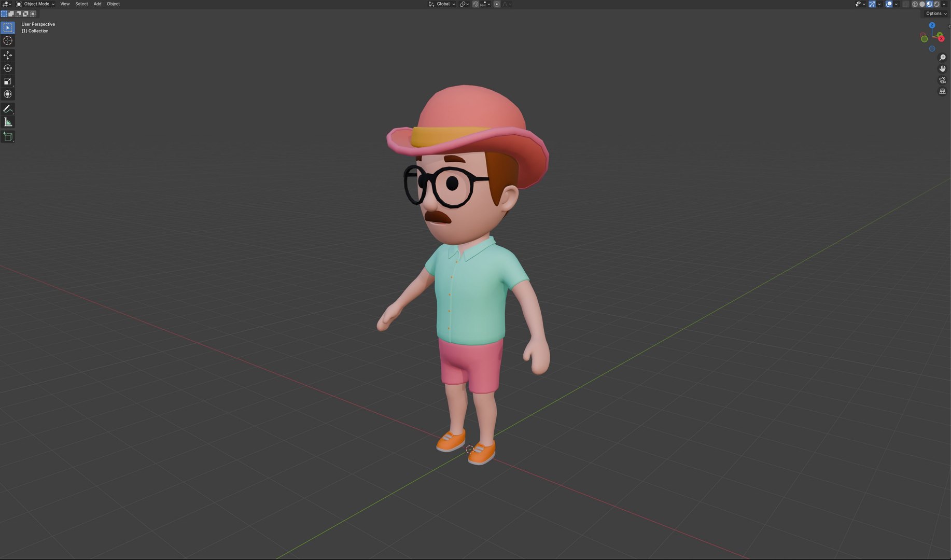This screenshot has width=951, height=560.
Task: Open the Object menu
Action: (113, 4)
